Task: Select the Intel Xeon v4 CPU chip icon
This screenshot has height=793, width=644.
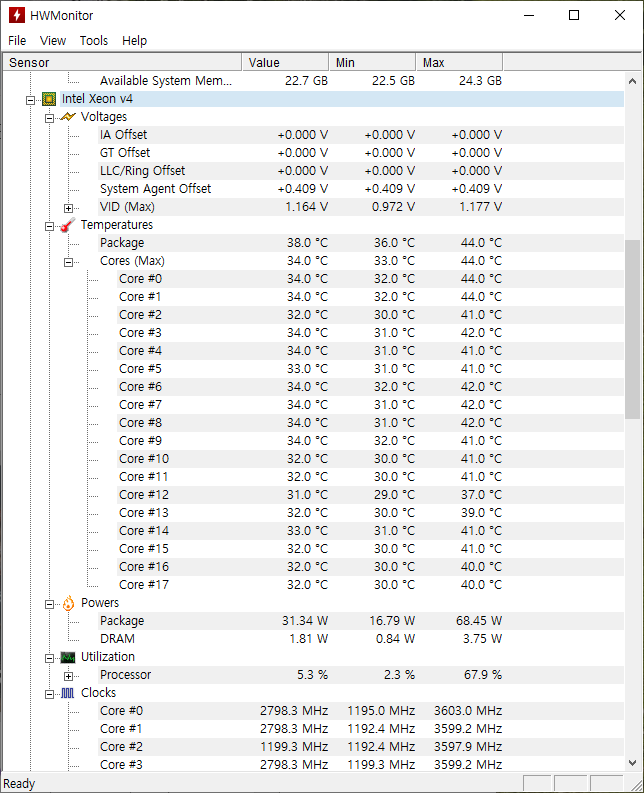Action: 49,99
